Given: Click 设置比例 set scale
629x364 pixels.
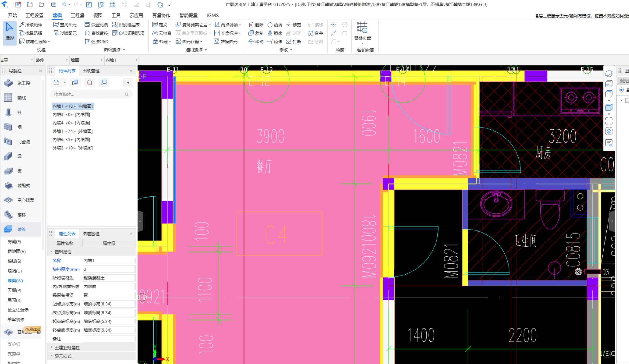Looking at the screenshot, I should point(96,25).
